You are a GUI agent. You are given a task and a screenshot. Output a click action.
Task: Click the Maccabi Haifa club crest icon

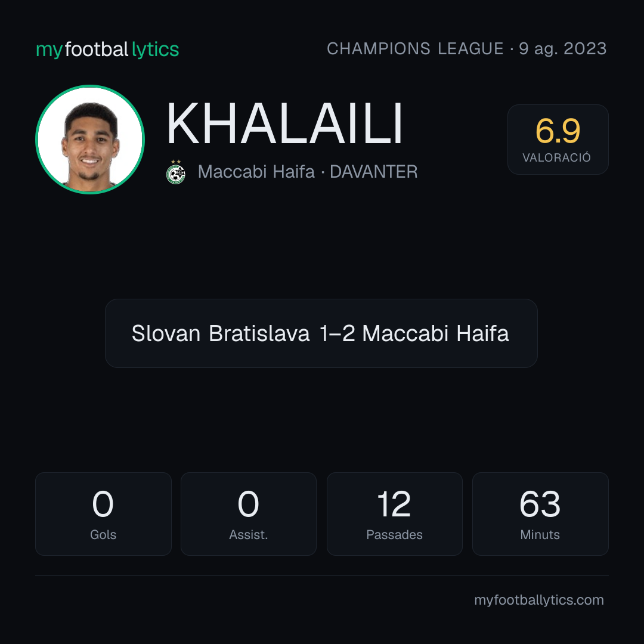(176, 172)
